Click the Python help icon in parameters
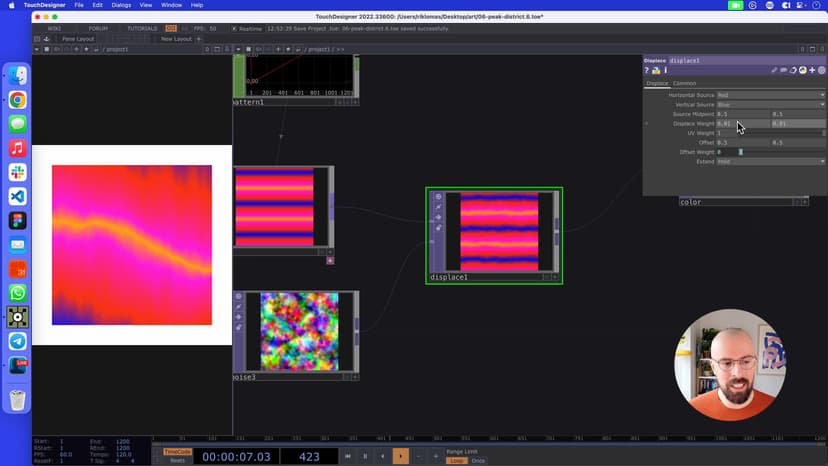The image size is (828, 466). click(656, 71)
